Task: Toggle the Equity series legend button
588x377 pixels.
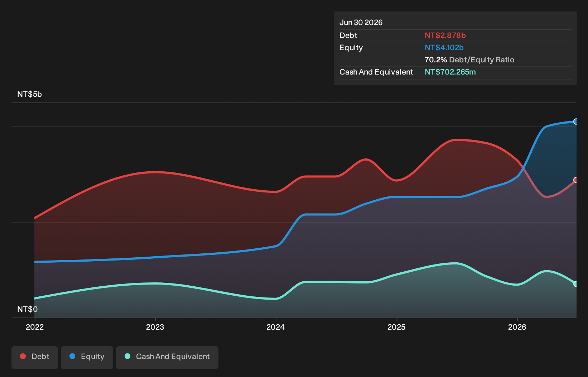Action: pyautogui.click(x=87, y=357)
